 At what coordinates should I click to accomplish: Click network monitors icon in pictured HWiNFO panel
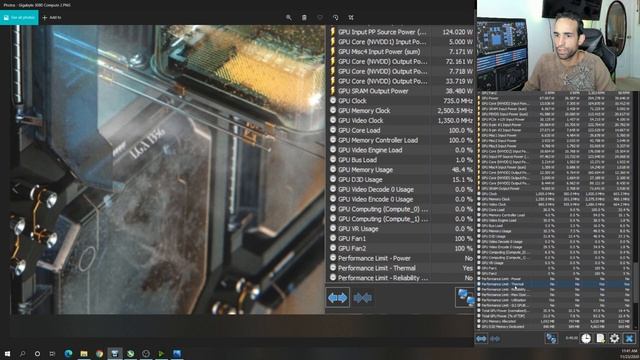pos(465,297)
